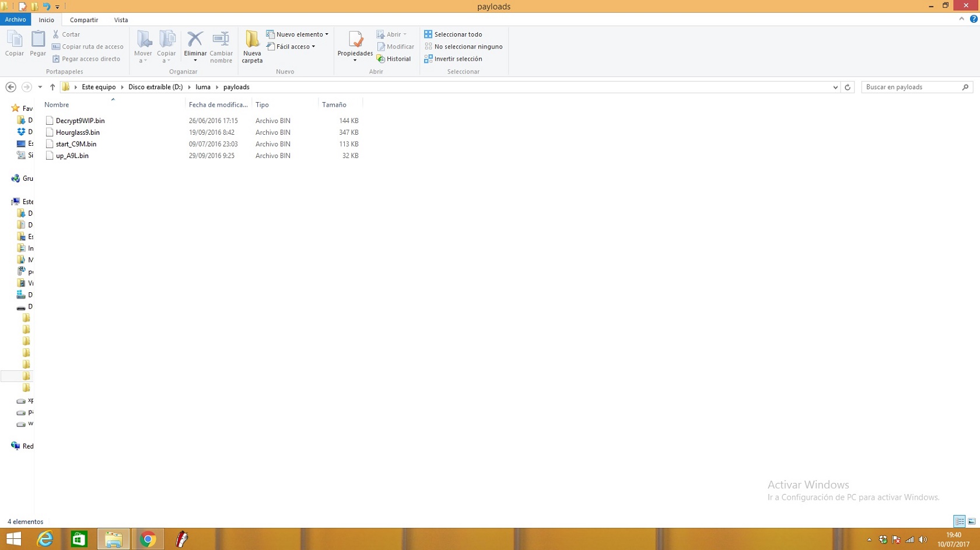The height and width of the screenshot is (550, 980).
Task: Click the luma breadcrumb in address bar
Action: [203, 87]
